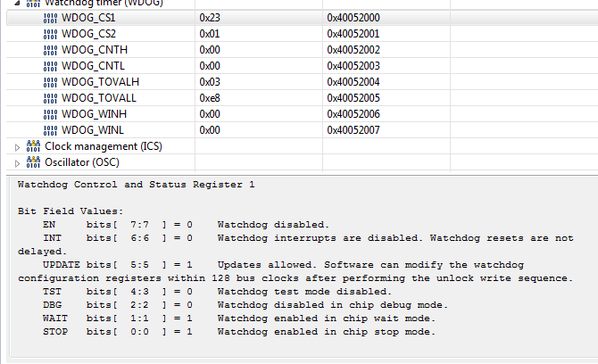
Task: Expand the Oscillator (OSC) node
Action: 18,162
